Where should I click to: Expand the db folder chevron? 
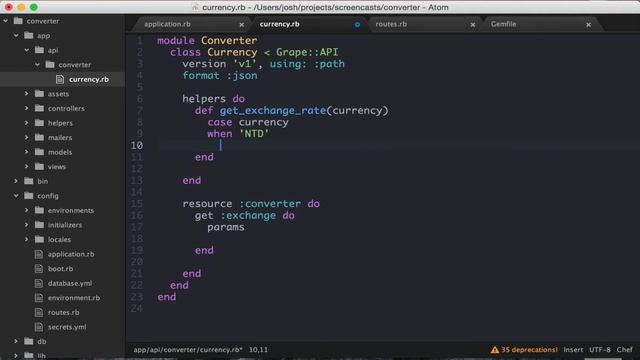(x=16, y=341)
